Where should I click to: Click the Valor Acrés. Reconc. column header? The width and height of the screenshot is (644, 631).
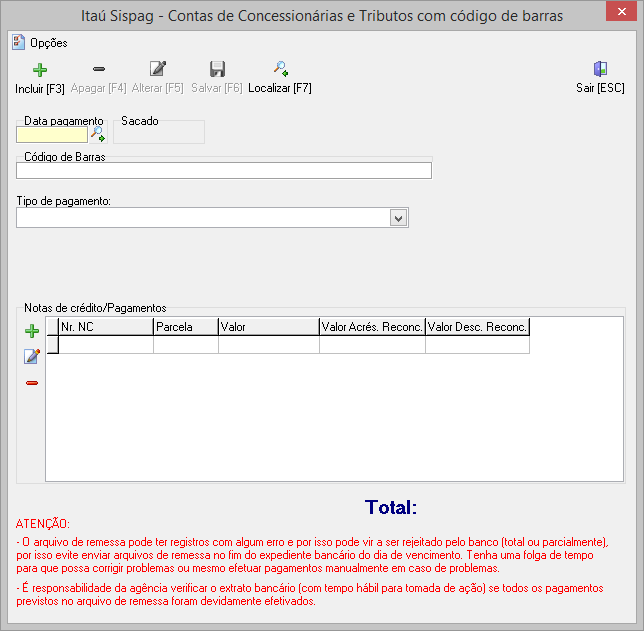[373, 327]
